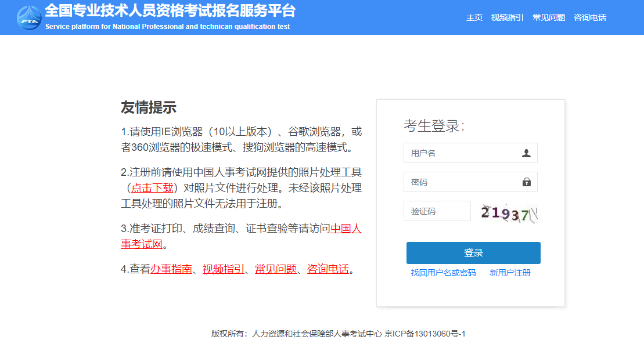644x340 pixels.
Task: Focus the 验证码 input field
Action: pos(437,211)
